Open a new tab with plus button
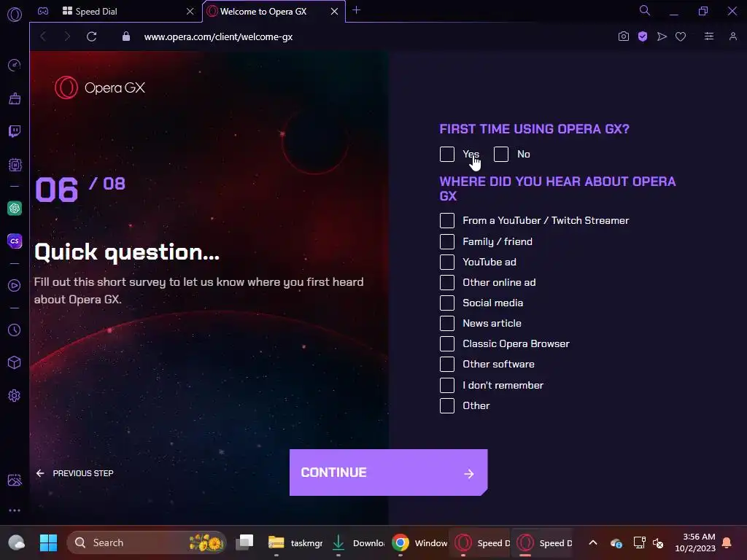 point(356,10)
